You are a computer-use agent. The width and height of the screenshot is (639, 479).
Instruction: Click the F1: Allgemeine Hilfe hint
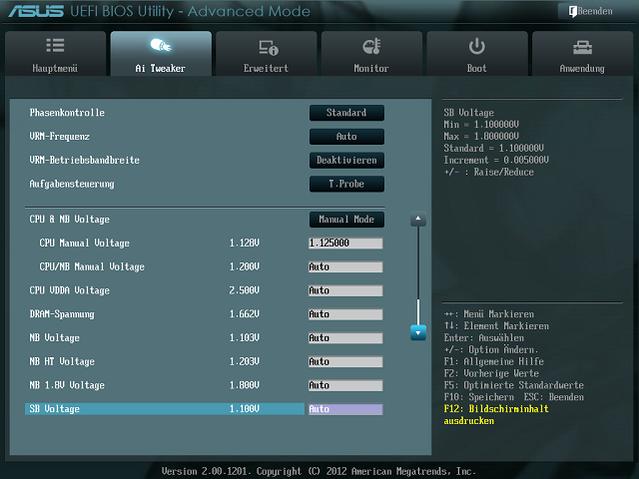pyautogui.click(x=494, y=362)
